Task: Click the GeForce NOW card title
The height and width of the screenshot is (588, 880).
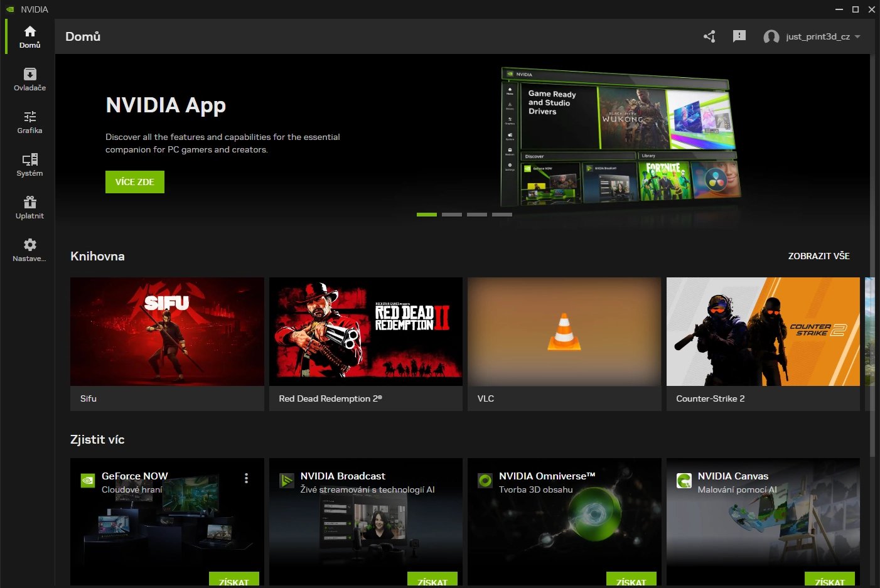Action: (135, 476)
